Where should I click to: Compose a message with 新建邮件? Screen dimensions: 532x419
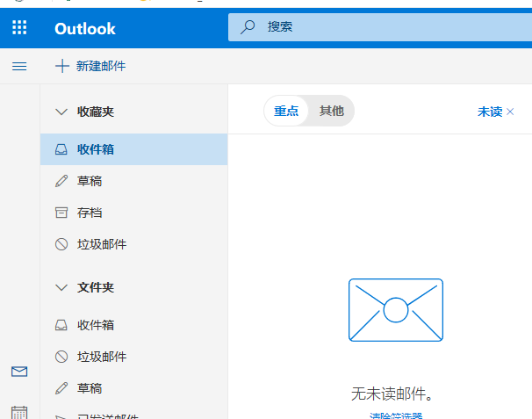[90, 66]
